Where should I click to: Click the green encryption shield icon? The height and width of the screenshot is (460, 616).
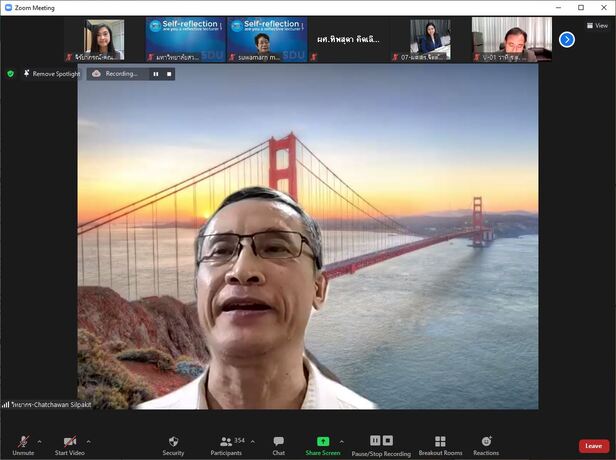(x=11, y=73)
